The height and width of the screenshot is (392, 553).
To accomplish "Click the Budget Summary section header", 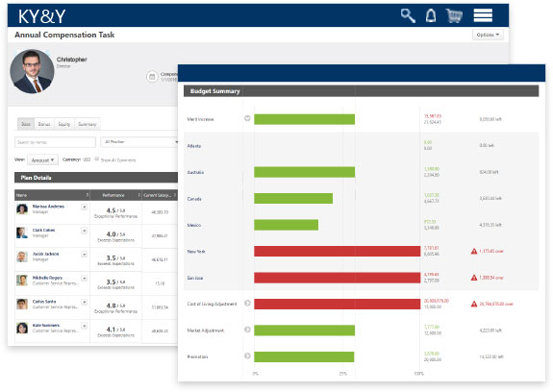I will [x=362, y=91].
